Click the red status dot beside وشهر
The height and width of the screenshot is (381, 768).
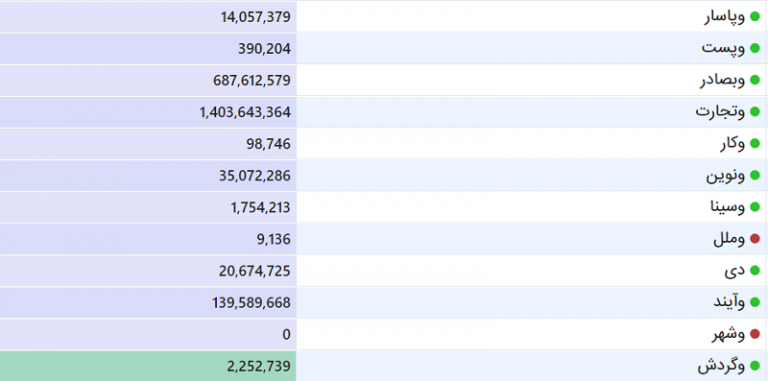[x=755, y=334]
